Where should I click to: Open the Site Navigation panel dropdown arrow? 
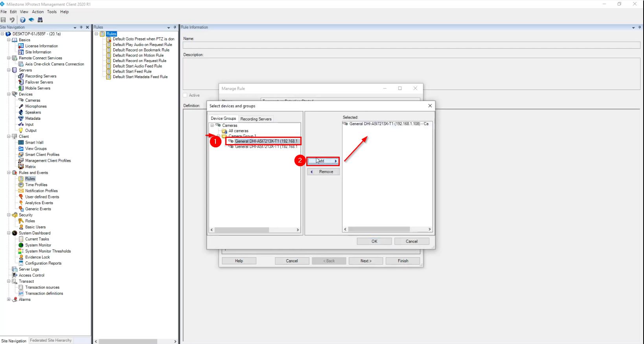tap(75, 27)
